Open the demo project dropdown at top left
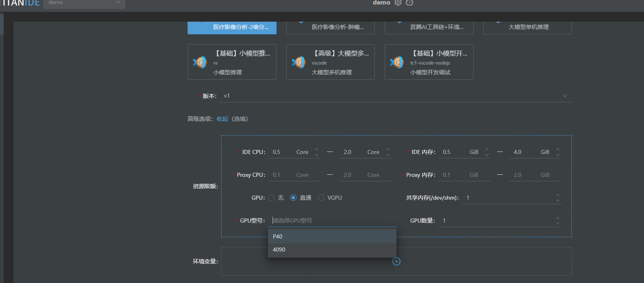The height and width of the screenshot is (283, 644). (x=84, y=3)
